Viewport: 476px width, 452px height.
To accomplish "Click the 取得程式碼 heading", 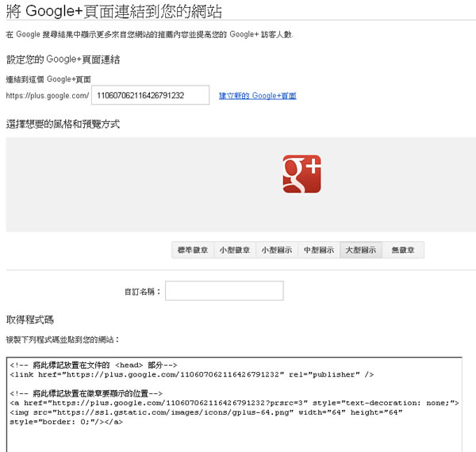I will click(30, 320).
